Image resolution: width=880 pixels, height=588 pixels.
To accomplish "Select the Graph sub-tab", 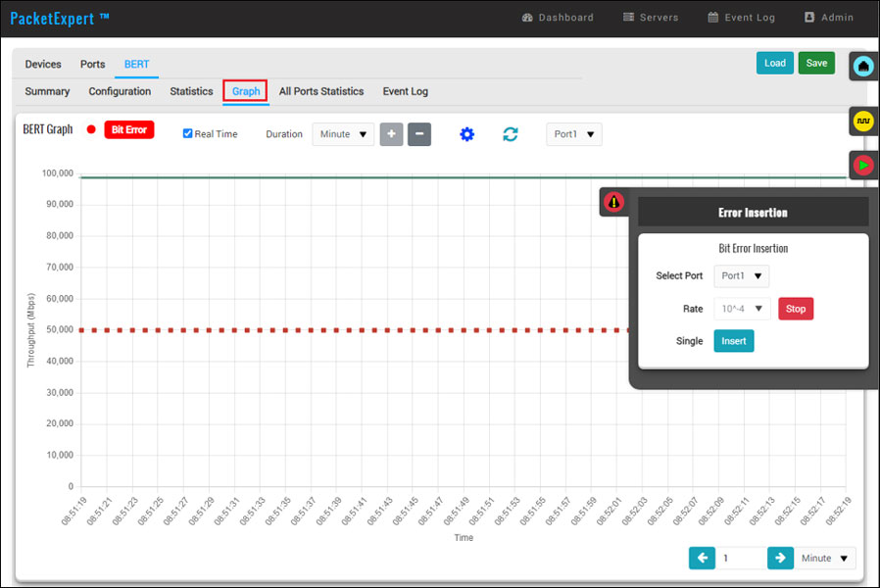I will pyautogui.click(x=246, y=91).
